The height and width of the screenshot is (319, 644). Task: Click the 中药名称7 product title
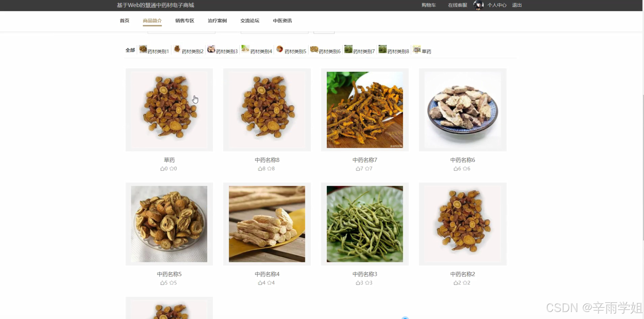(x=365, y=160)
